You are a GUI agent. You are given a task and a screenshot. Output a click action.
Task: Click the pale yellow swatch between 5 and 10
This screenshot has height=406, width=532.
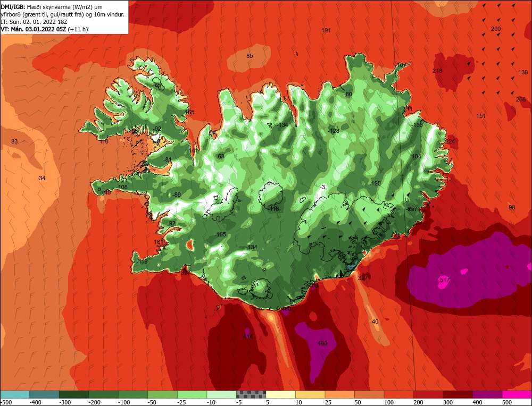tap(280, 395)
